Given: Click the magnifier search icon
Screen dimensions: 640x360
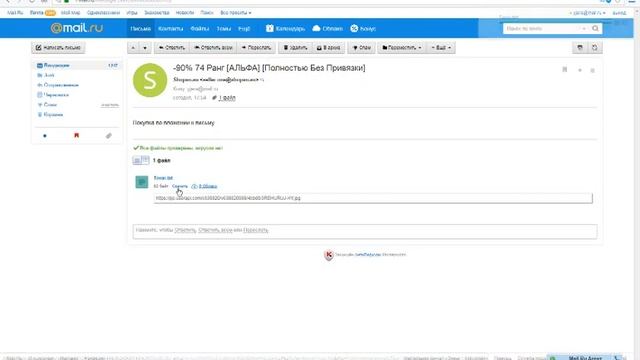Looking at the screenshot, I should [595, 29].
